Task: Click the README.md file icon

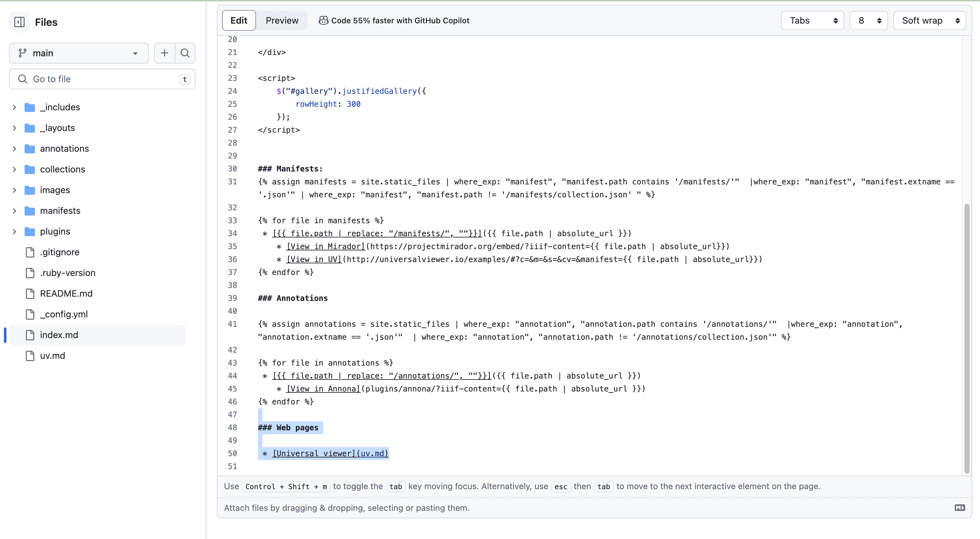Action: coord(30,294)
